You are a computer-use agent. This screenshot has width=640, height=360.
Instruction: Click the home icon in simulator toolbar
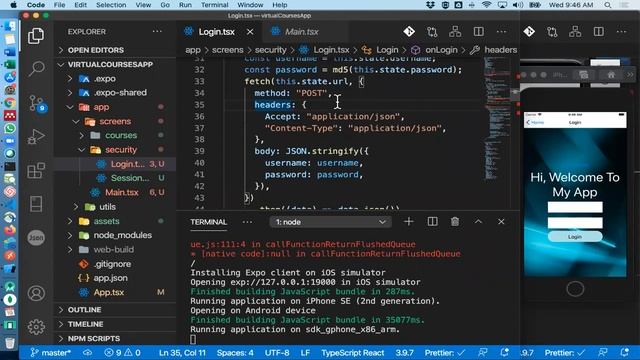[611, 75]
